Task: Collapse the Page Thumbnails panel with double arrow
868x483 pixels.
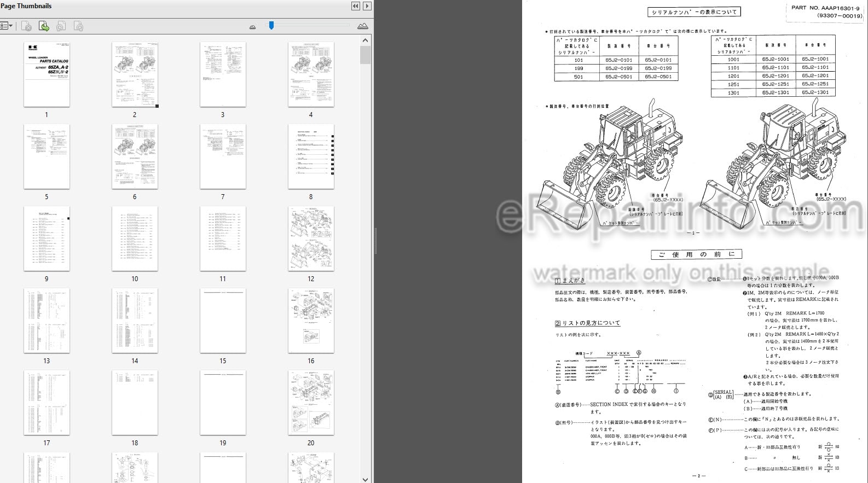Action: [x=356, y=6]
